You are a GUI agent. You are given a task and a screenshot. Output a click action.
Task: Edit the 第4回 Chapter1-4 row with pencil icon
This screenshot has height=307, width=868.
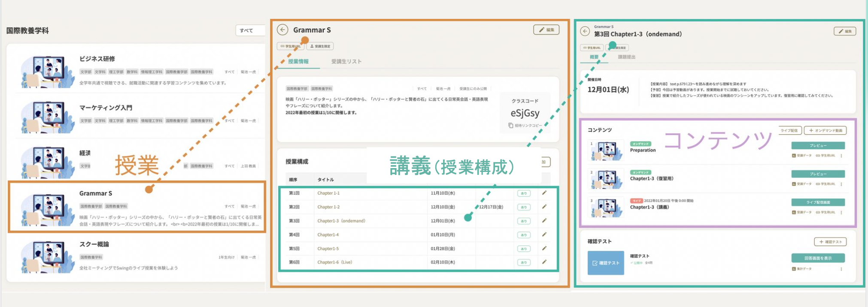pyautogui.click(x=544, y=235)
